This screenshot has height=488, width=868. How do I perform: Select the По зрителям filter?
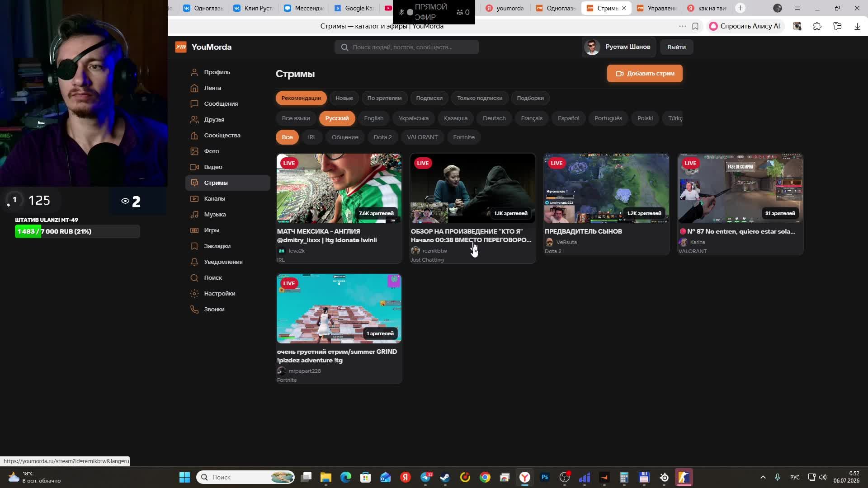[384, 98]
